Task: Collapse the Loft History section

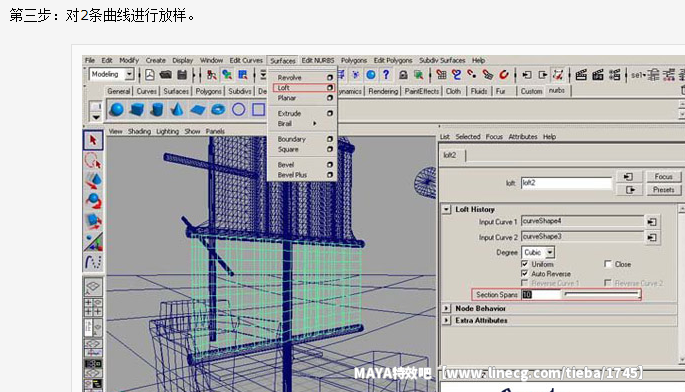Action: click(446, 209)
